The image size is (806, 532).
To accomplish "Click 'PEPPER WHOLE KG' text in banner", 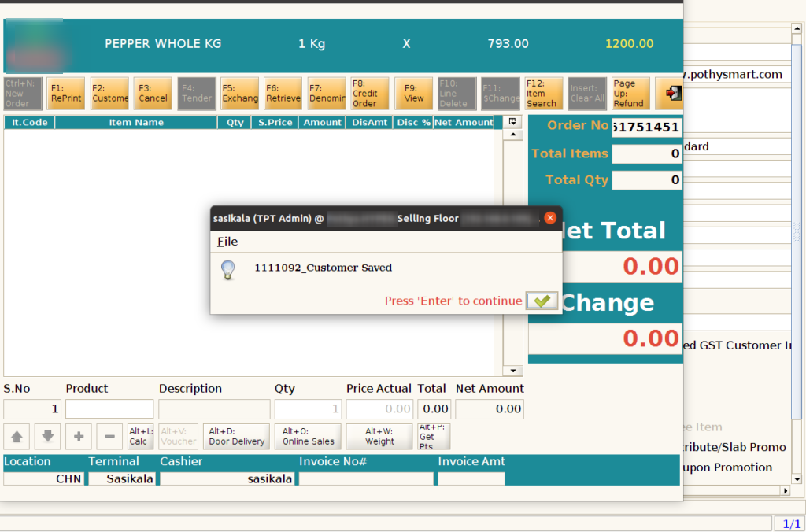I will coord(163,44).
